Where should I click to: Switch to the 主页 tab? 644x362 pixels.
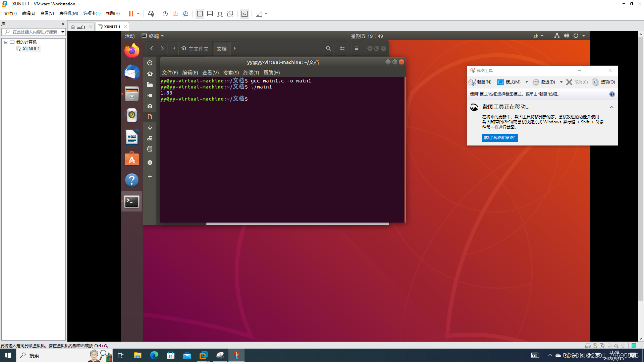point(81,27)
